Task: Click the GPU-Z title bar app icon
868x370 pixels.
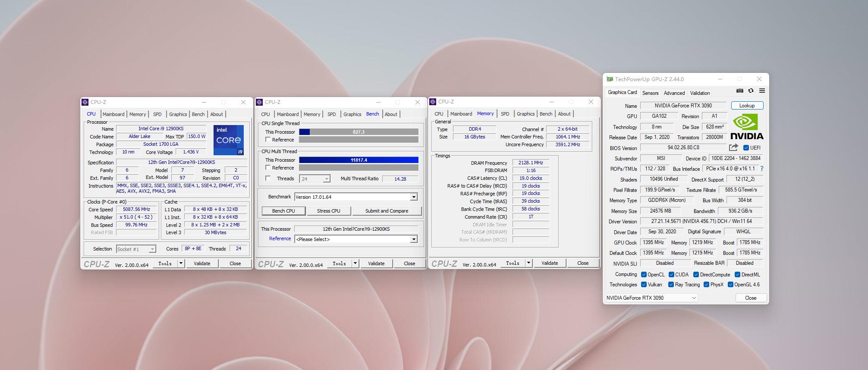Action: pos(610,79)
